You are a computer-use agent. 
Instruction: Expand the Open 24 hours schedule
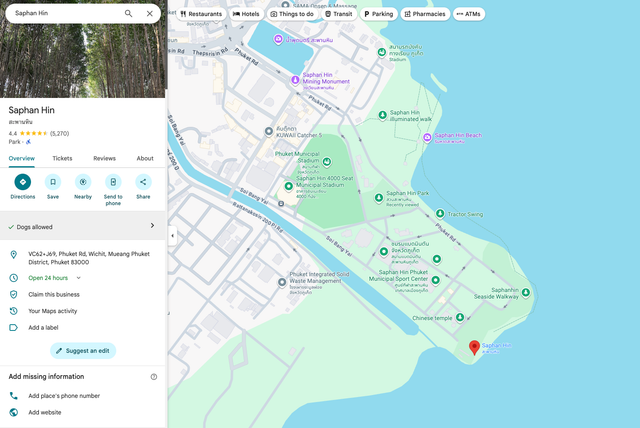tap(79, 278)
